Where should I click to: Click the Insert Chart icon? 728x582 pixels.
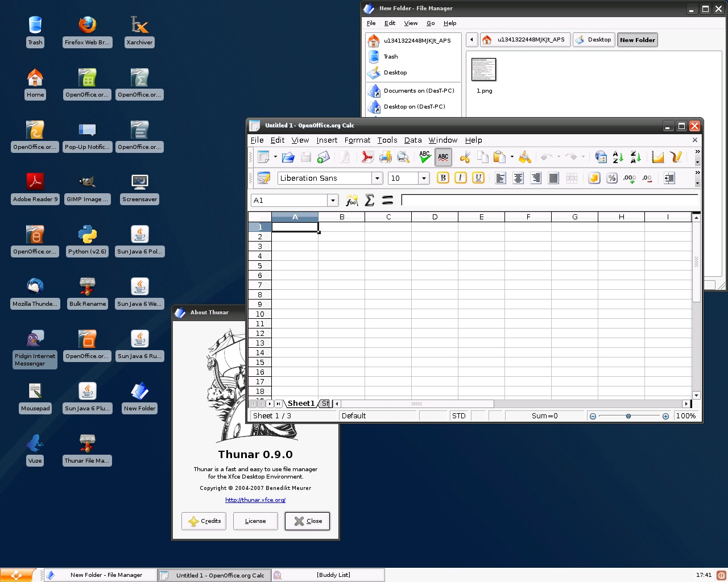(658, 157)
